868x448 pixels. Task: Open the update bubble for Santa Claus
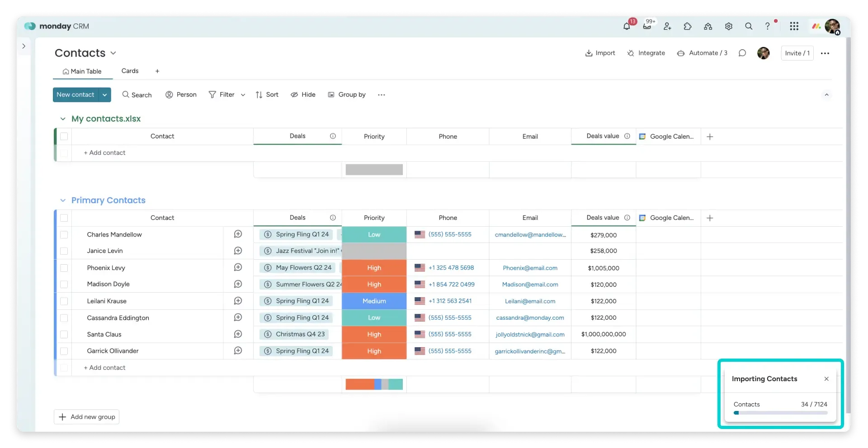click(x=238, y=334)
